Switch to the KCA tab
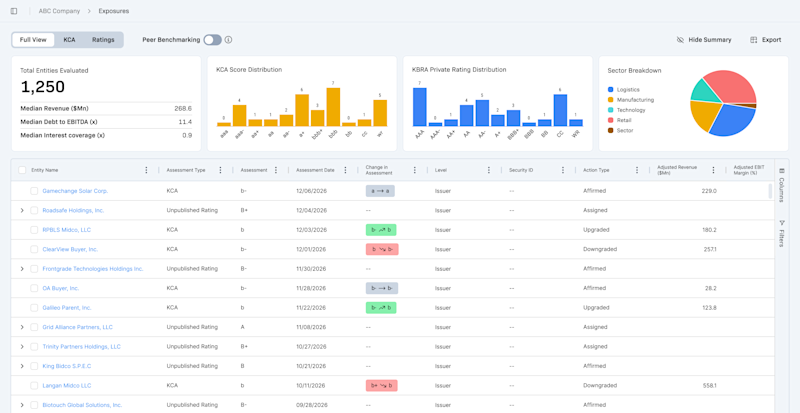 pyautogui.click(x=69, y=40)
